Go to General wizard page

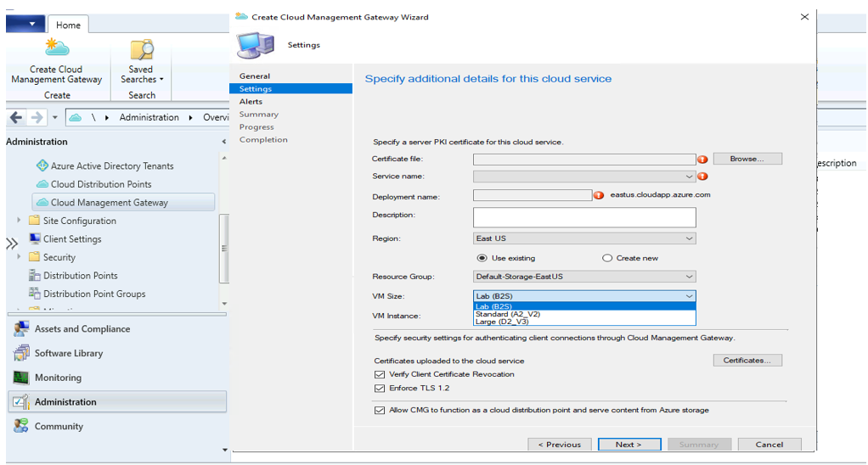pyautogui.click(x=255, y=76)
